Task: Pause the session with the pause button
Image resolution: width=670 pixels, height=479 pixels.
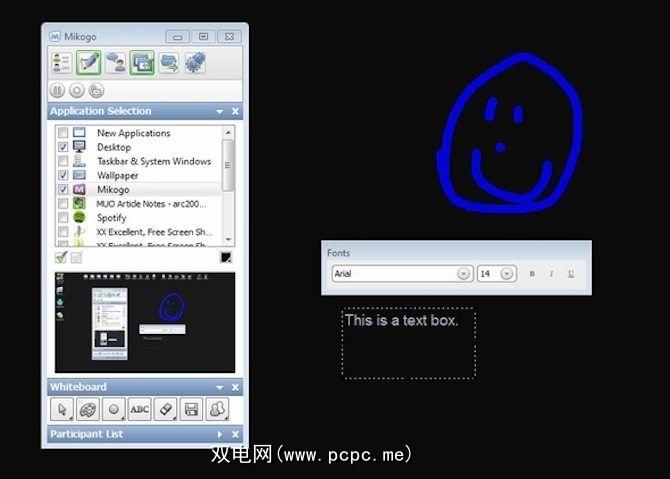Action: click(x=57, y=91)
